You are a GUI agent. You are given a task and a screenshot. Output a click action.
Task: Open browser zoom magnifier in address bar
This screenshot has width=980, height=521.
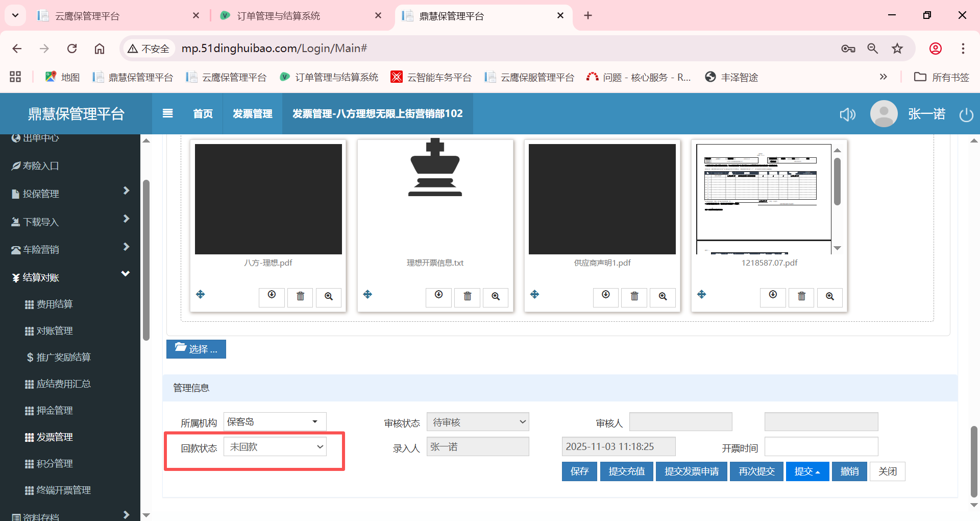[873, 49]
